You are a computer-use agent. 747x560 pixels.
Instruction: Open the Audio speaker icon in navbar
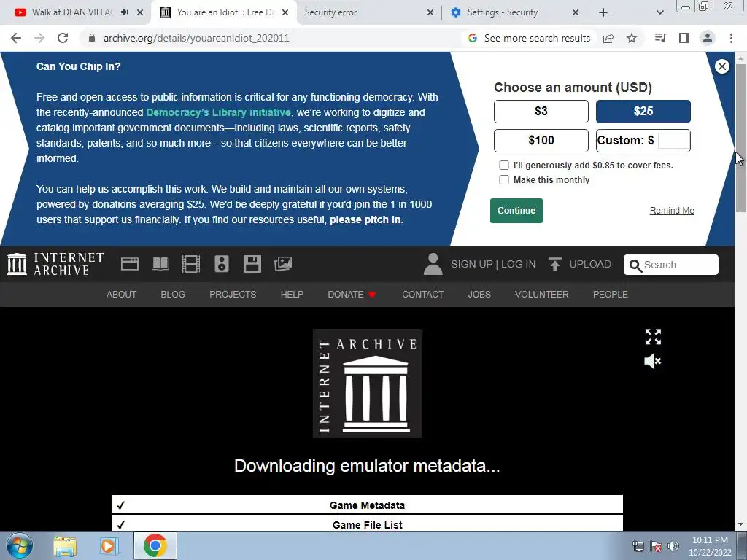click(x=222, y=264)
